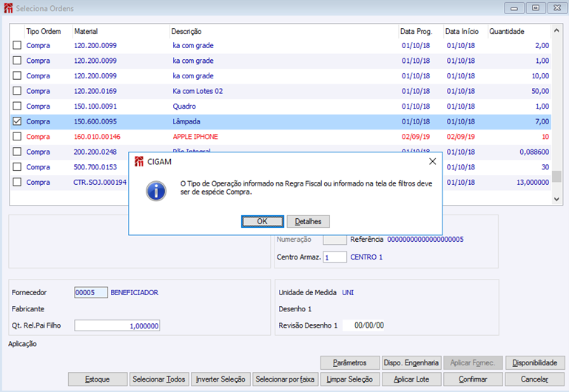The width and height of the screenshot is (569, 392).
Task: Check the 500.700.0153 order row
Action: click(x=17, y=167)
